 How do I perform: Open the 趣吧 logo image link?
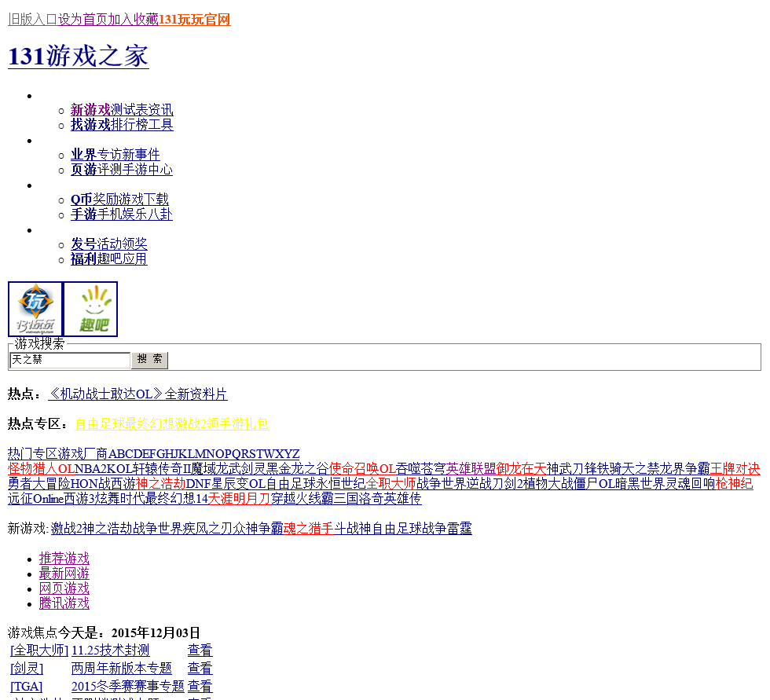click(x=90, y=310)
